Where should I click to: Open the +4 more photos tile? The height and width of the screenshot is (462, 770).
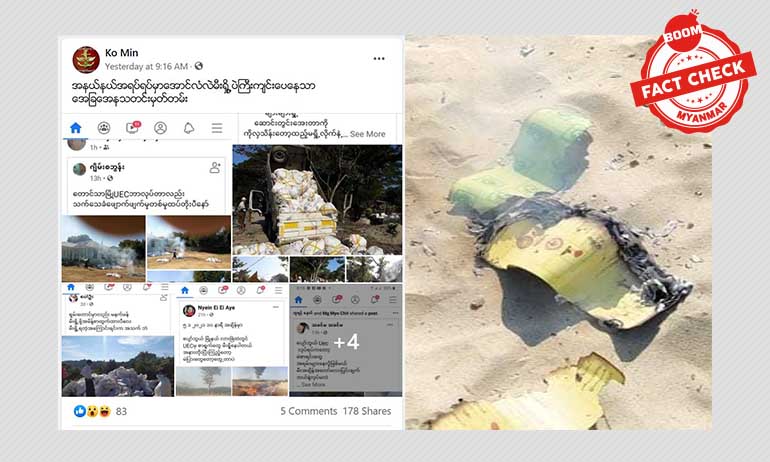(346, 340)
